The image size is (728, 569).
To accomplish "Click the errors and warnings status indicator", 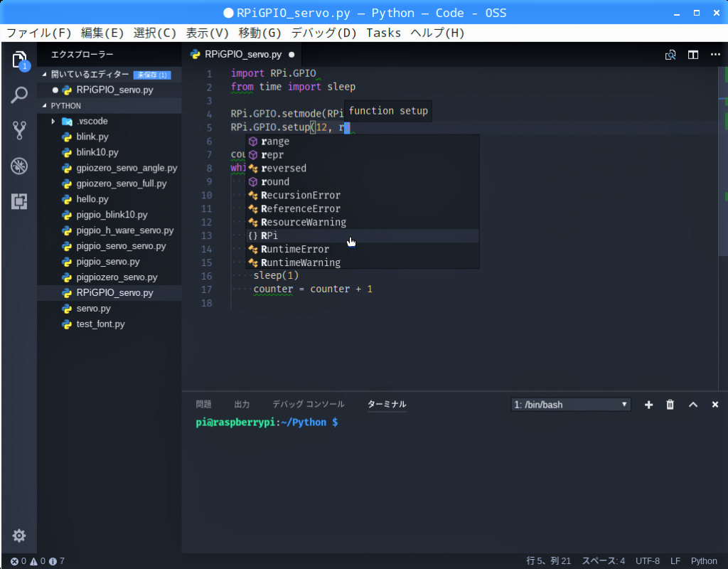I will click(x=37, y=561).
